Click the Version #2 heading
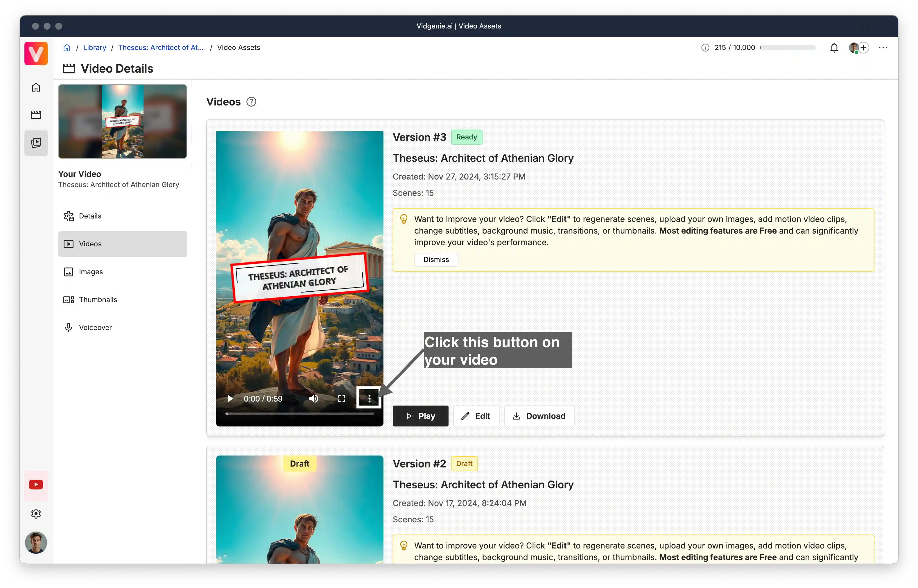 (x=419, y=464)
